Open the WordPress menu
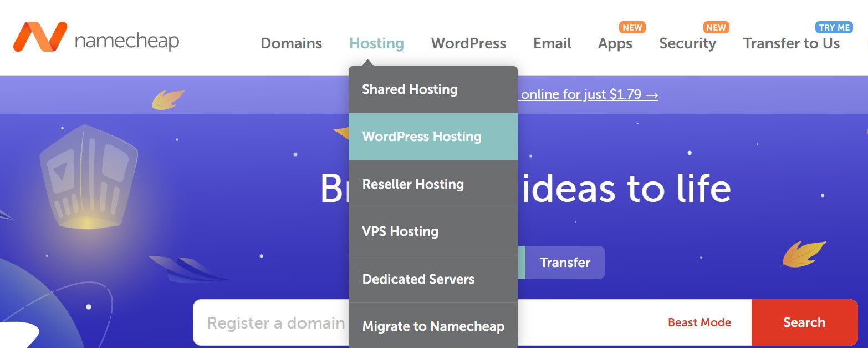This screenshot has height=348, width=868. click(x=468, y=43)
